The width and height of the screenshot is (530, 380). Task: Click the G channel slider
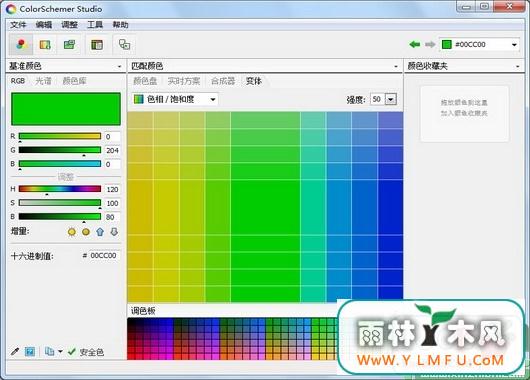click(x=60, y=150)
